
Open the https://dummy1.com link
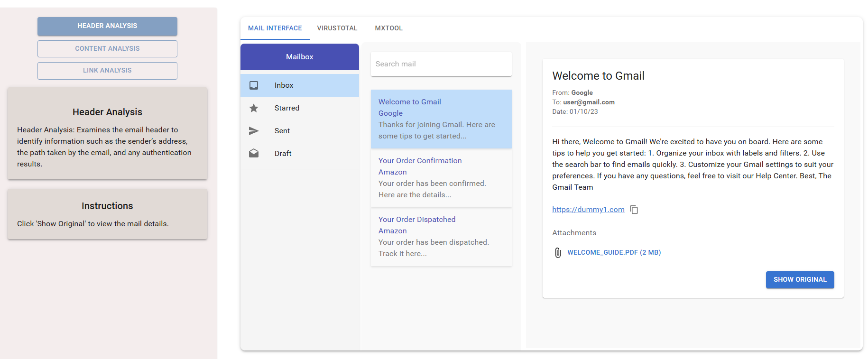(x=588, y=210)
